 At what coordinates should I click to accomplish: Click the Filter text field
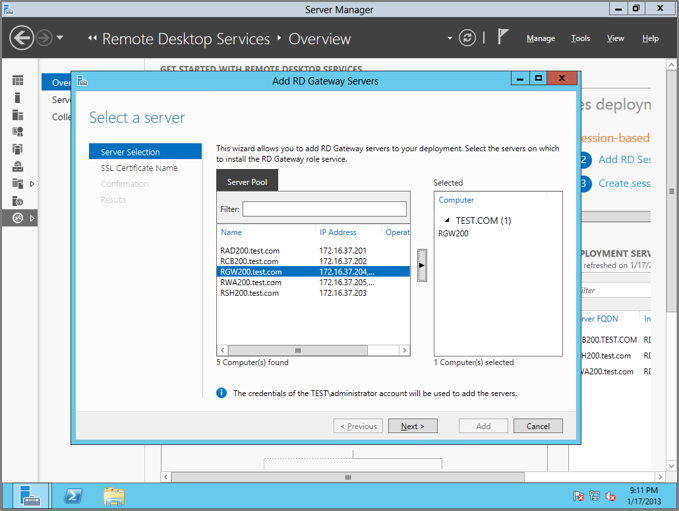click(324, 209)
